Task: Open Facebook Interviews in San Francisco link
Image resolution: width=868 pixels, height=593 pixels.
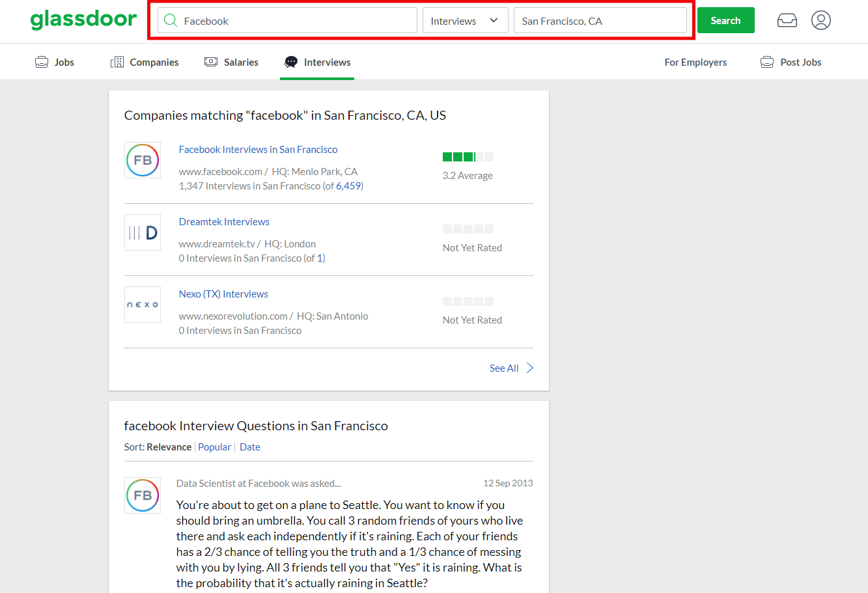Action: (258, 150)
